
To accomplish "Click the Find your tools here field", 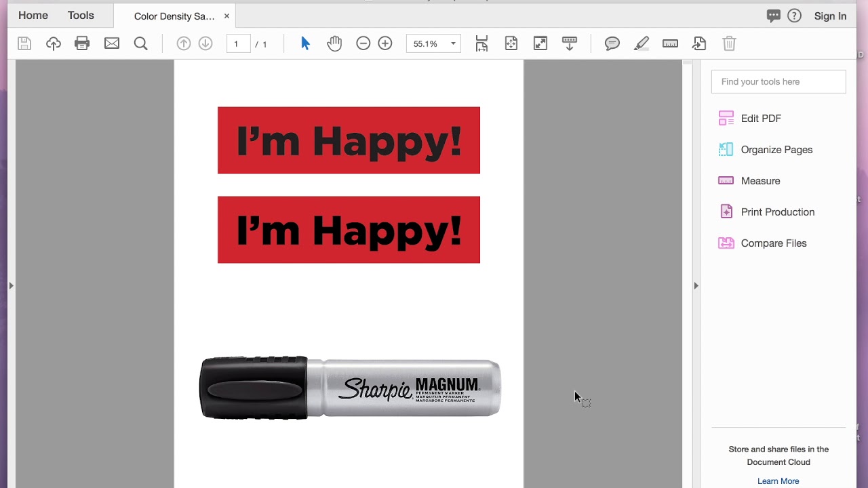I will coord(778,81).
